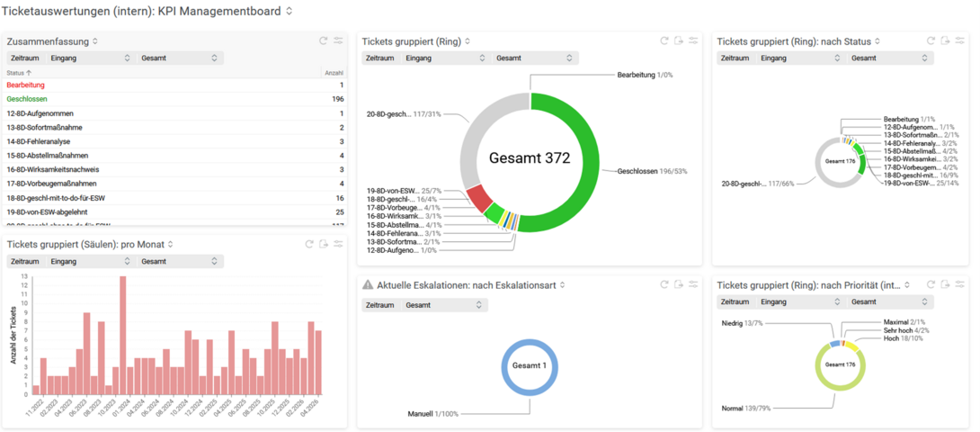Select the 16-8D-Wirksamkeitsnachweis table row
980x432 pixels.
[x=175, y=170]
